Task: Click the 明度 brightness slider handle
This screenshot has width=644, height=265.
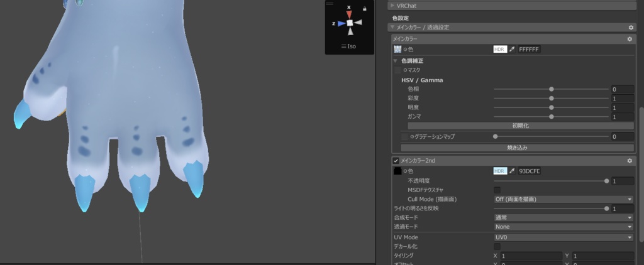Action: (x=551, y=107)
